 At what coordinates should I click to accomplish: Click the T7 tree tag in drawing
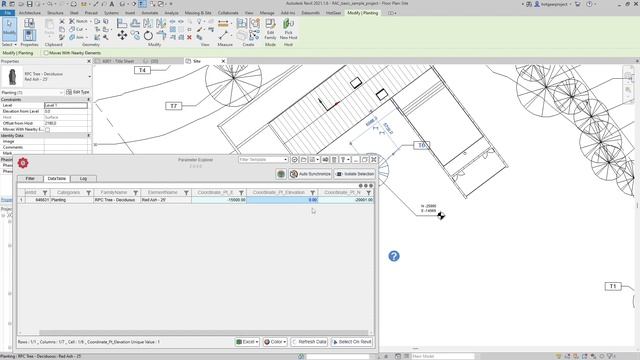pyautogui.click(x=173, y=106)
